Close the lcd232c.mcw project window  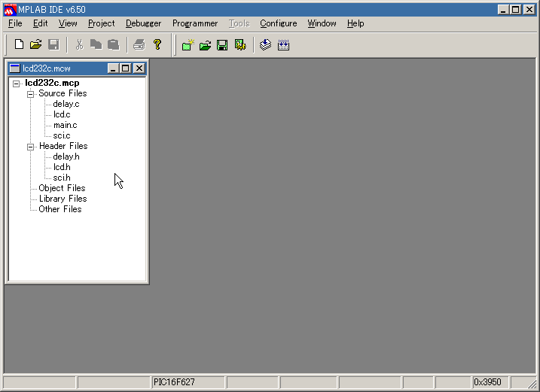click(x=139, y=68)
